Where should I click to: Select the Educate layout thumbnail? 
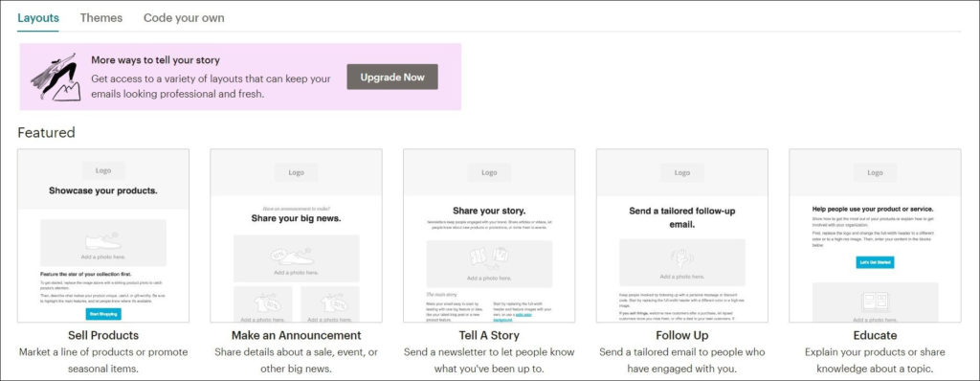coord(875,235)
